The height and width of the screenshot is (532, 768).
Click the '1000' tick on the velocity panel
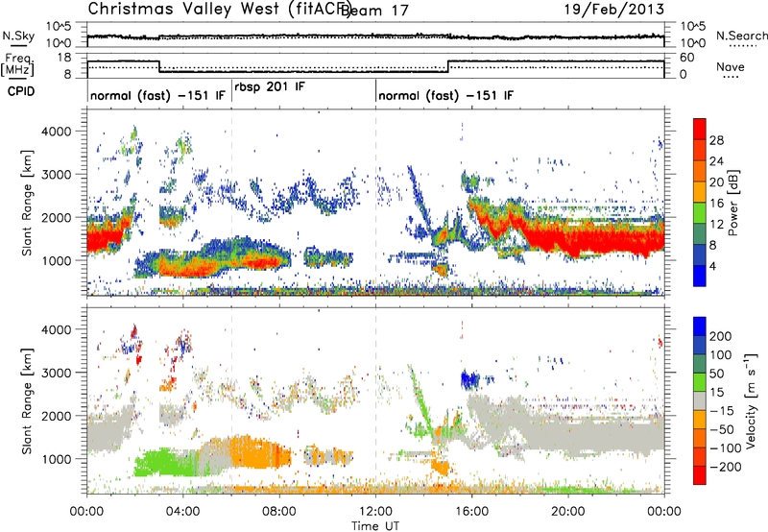(56, 459)
